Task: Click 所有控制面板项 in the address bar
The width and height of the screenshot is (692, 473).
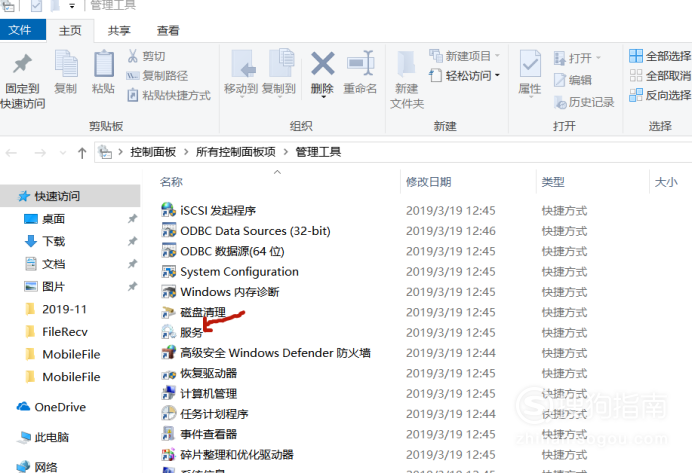Action: [236, 152]
